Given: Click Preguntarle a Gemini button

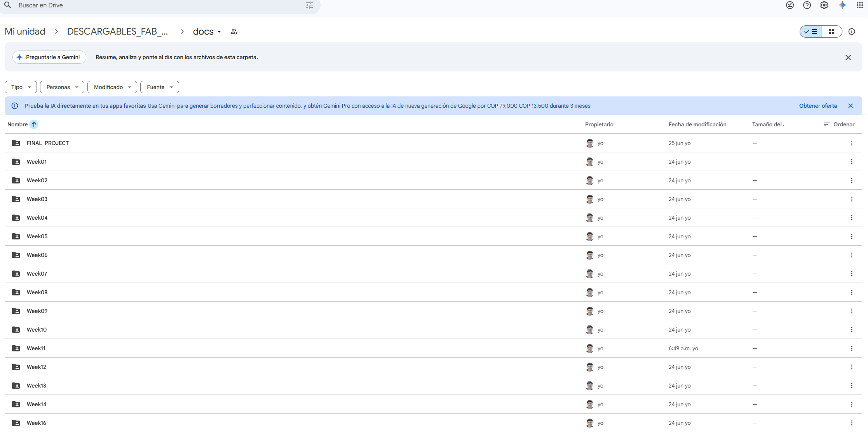Looking at the screenshot, I should [x=49, y=57].
